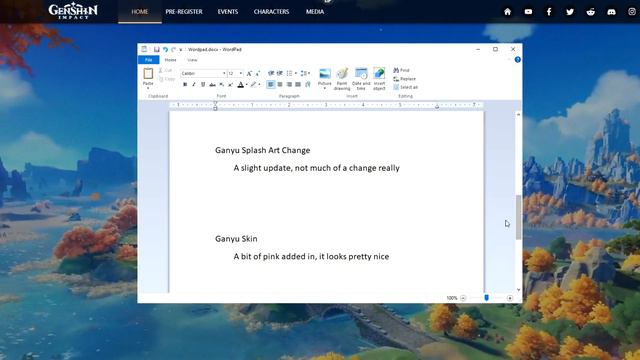Apply the text highlight color pen
Viewport: 640px width, 360px height.
tap(253, 84)
